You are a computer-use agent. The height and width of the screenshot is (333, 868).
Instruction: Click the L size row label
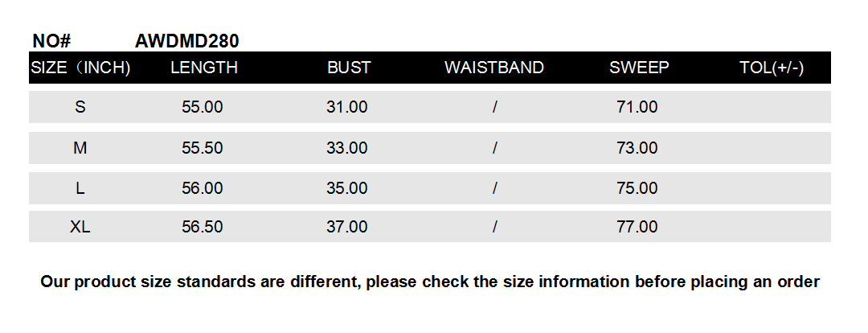tap(80, 188)
